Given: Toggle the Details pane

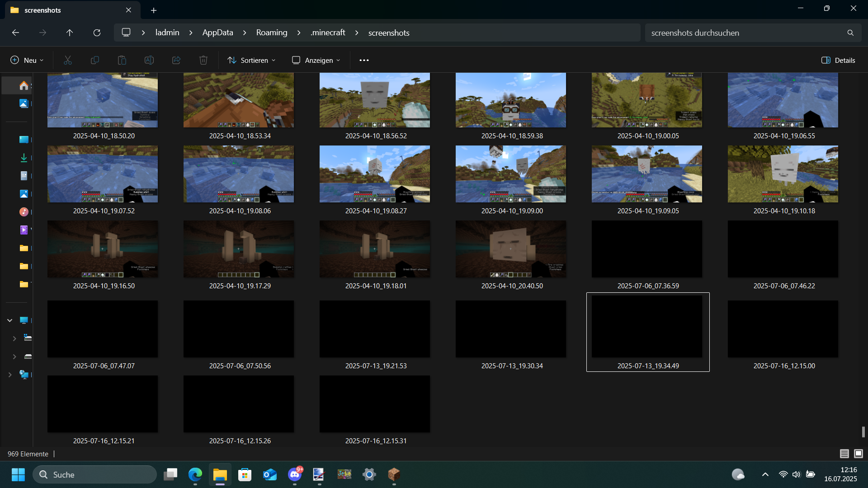Looking at the screenshot, I should tap(838, 60).
